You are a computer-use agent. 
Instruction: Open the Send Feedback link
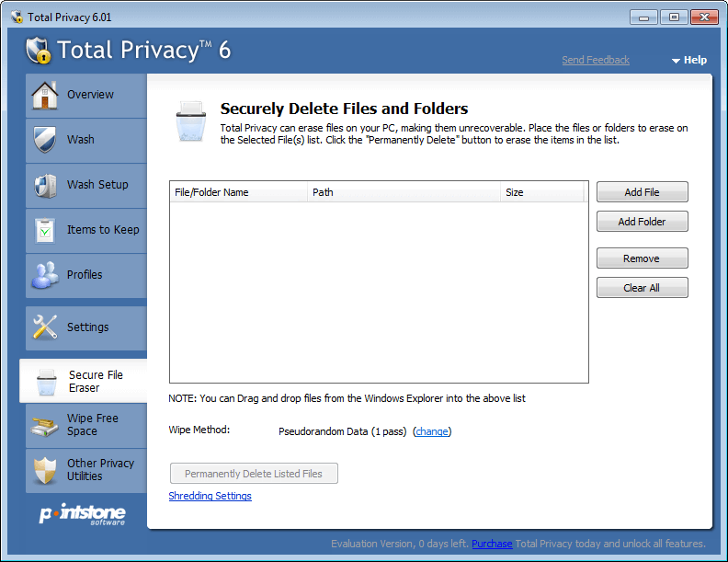[x=596, y=60]
